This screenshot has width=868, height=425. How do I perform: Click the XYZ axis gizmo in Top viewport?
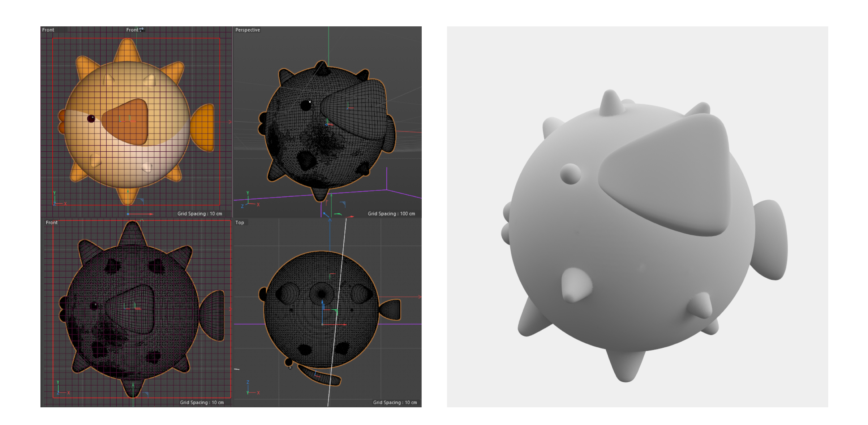click(x=250, y=389)
